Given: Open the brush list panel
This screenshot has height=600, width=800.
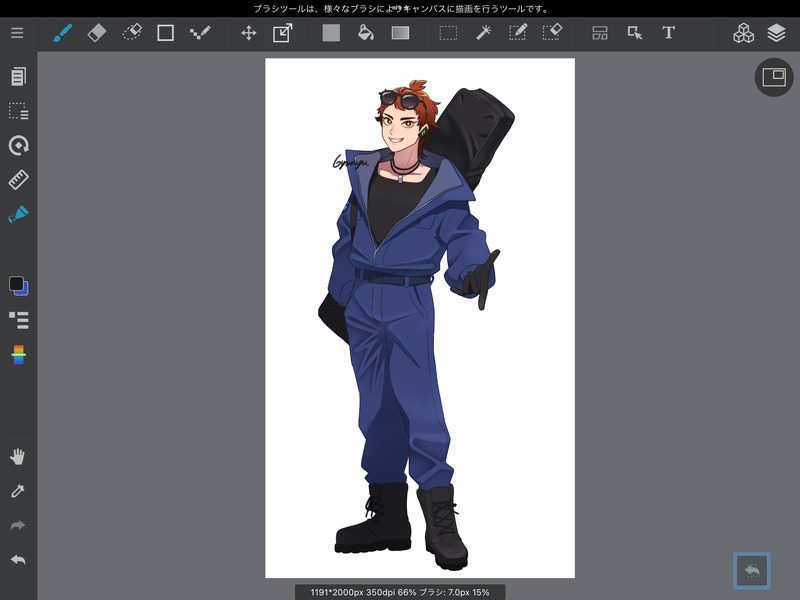Looking at the screenshot, I should tap(18, 320).
